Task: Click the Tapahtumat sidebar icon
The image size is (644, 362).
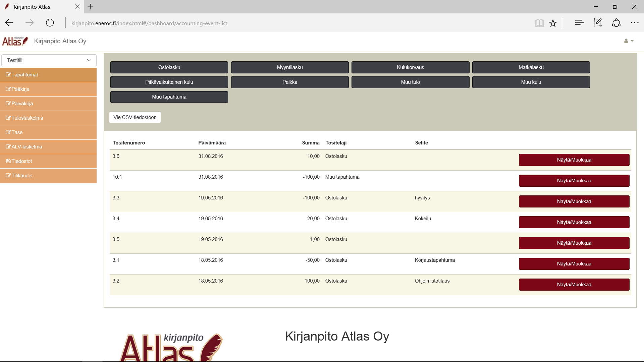Action: pos(8,74)
